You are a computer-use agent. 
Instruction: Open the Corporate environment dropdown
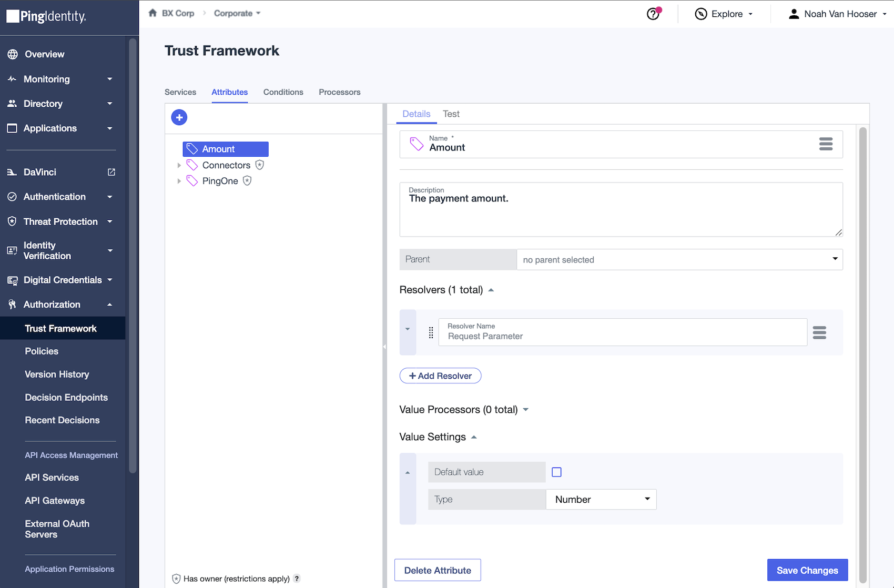237,13
